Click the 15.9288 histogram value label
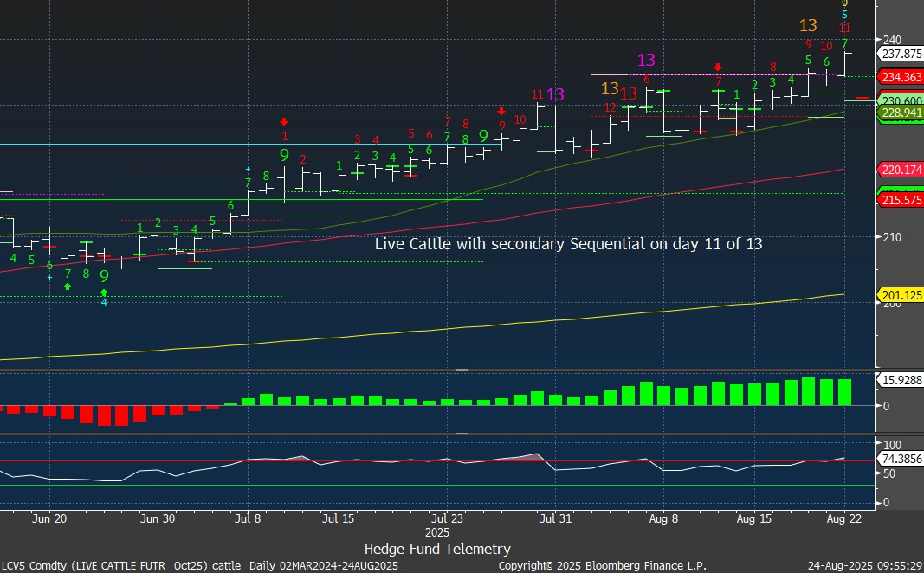 pos(900,380)
